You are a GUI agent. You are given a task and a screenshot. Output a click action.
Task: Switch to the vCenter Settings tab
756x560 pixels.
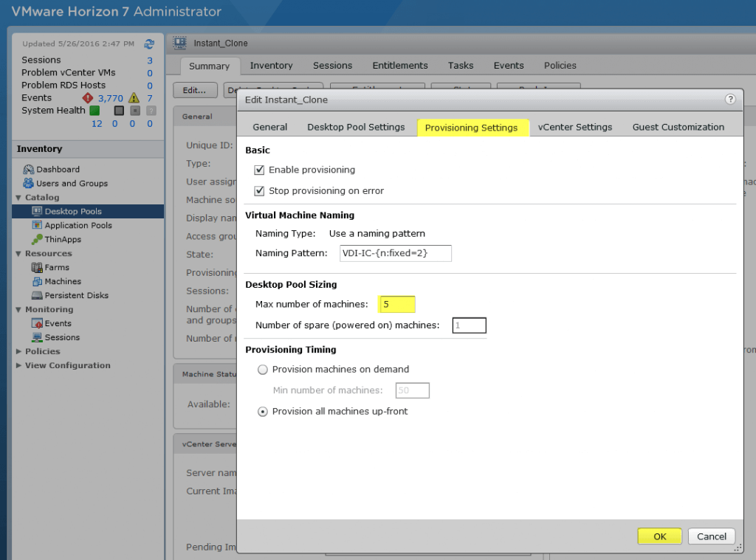click(574, 127)
